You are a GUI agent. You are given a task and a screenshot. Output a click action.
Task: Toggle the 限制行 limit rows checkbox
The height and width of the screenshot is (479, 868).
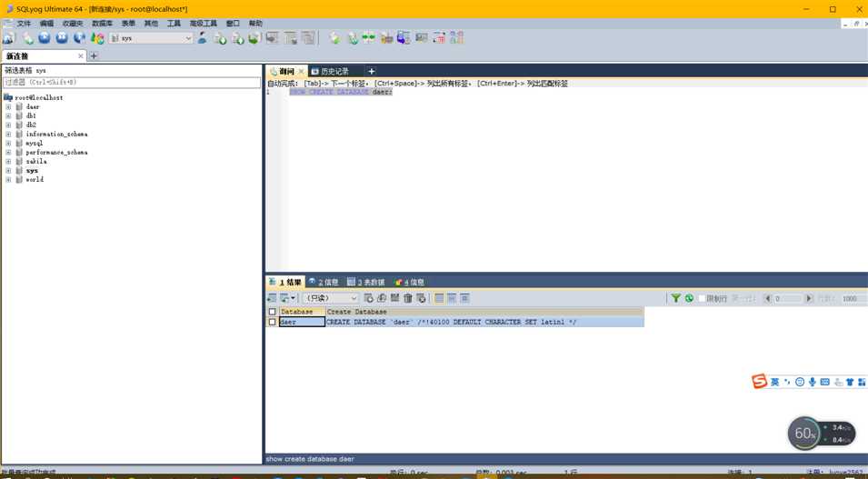[702, 298]
